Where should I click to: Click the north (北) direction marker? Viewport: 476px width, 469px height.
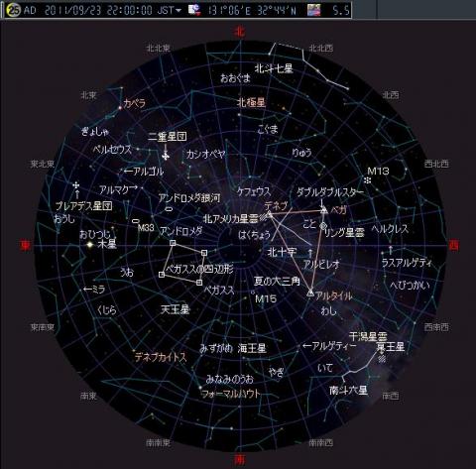pyautogui.click(x=239, y=32)
